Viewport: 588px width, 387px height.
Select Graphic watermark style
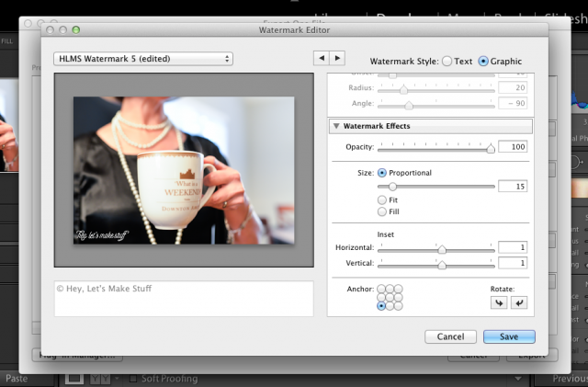tap(483, 62)
